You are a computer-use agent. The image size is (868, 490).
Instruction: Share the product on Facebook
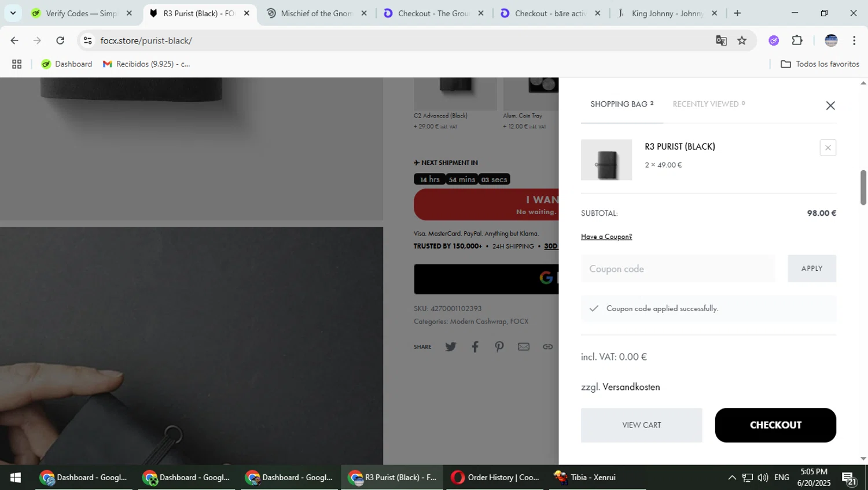pos(475,347)
